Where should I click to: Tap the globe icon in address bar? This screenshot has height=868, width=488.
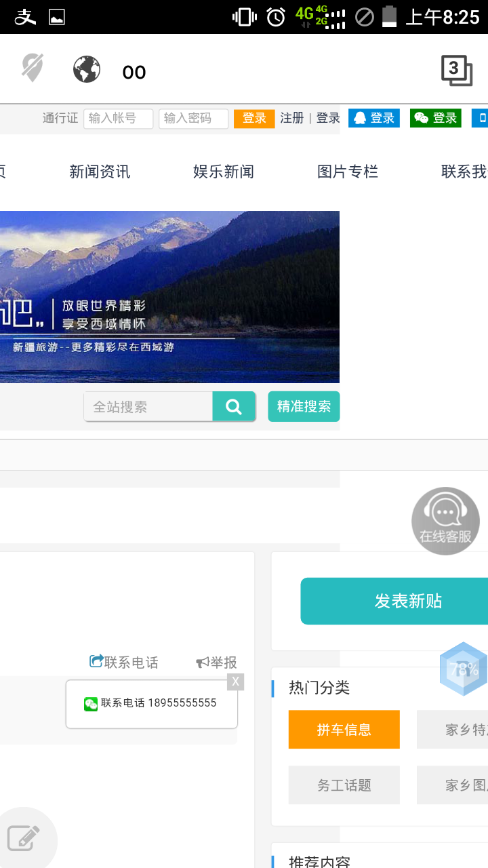[87, 69]
